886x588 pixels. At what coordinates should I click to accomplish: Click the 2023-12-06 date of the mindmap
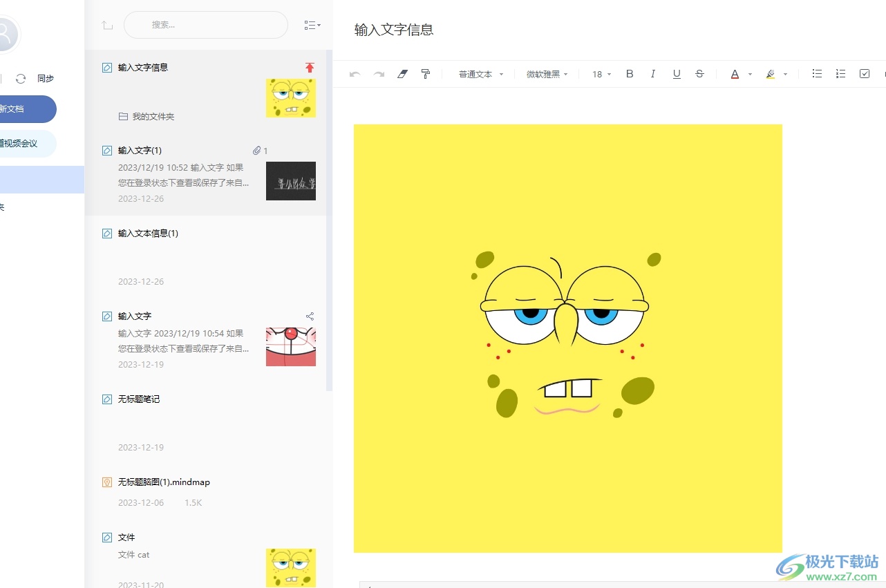coord(141,502)
